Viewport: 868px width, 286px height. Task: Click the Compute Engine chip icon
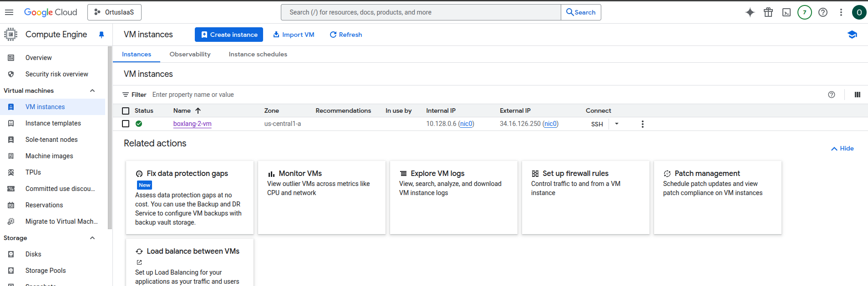pos(11,35)
